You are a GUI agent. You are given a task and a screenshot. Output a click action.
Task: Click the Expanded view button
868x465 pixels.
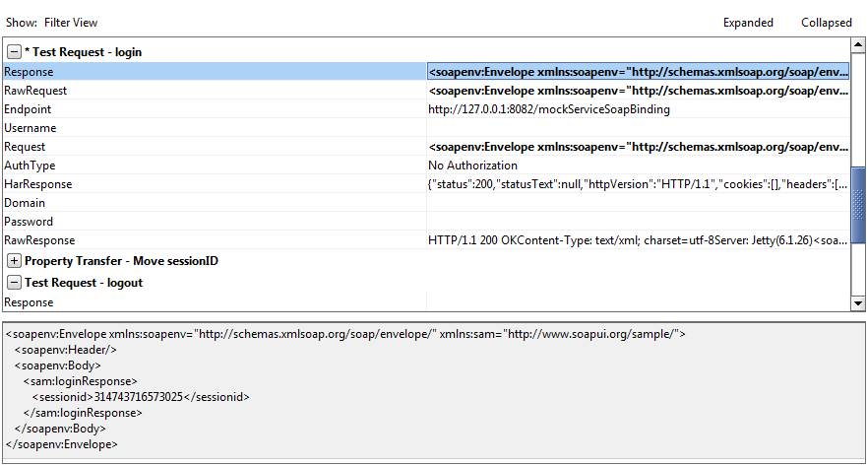[x=748, y=23]
